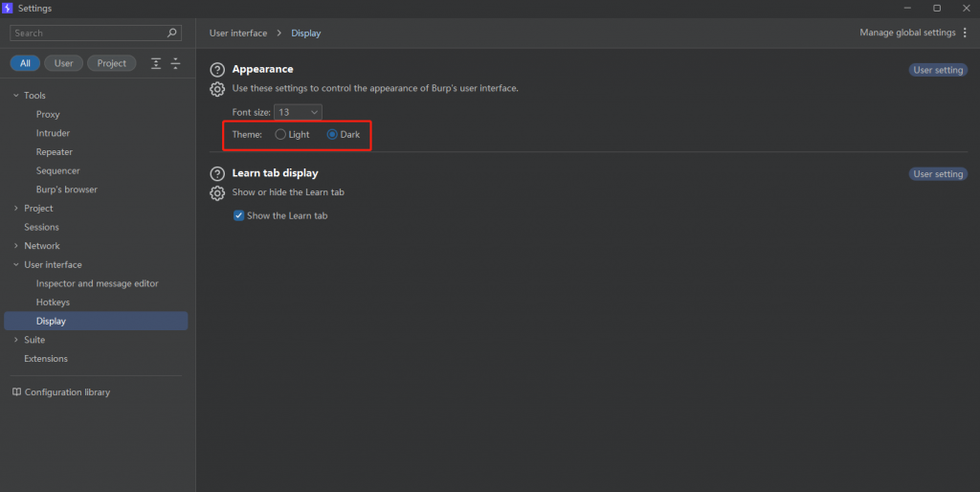Open the Learn tab display help icon
Screen dimensions: 980x492
point(217,174)
